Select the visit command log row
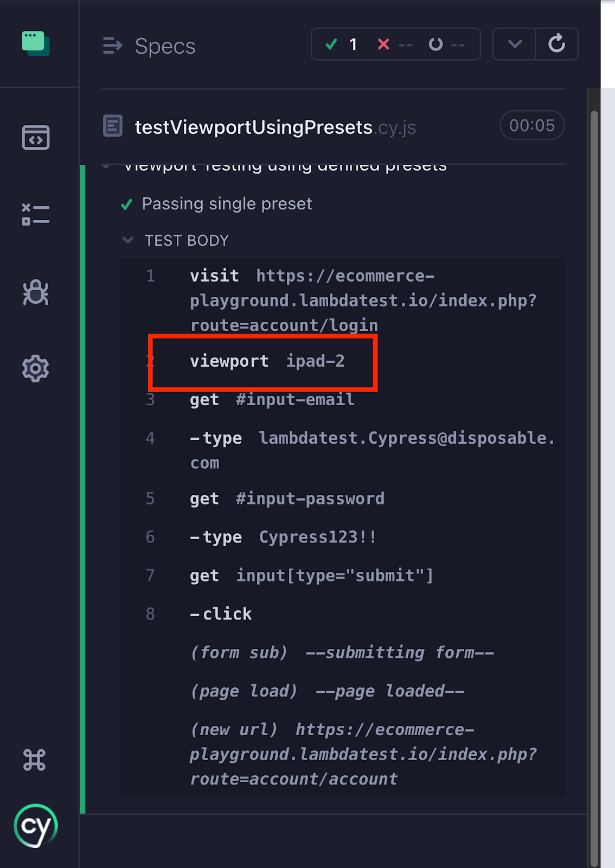This screenshot has width=615, height=868. coord(342,301)
